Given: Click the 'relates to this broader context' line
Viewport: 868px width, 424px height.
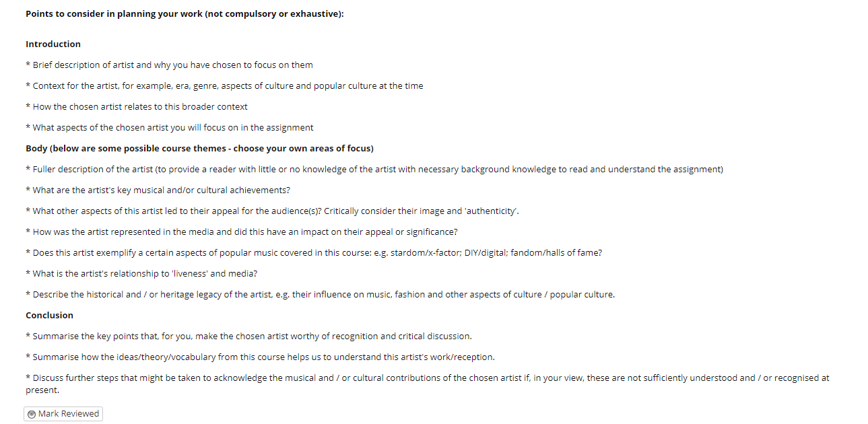Looking at the screenshot, I should pyautogui.click(x=137, y=107).
